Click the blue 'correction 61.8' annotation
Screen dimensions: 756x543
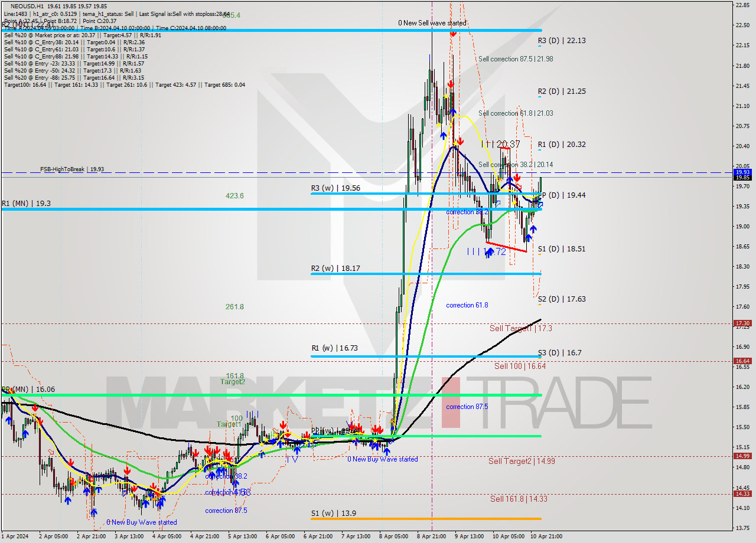point(467,305)
